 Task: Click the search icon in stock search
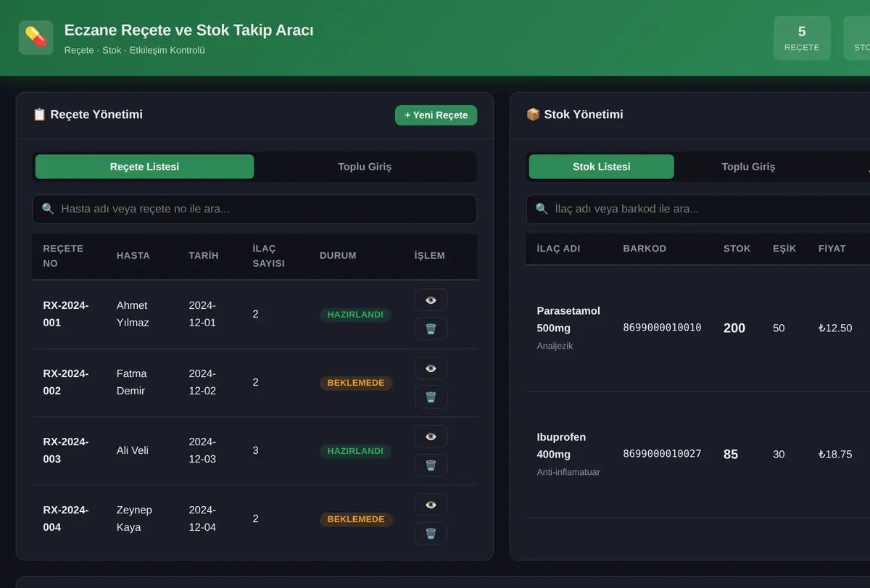[x=542, y=209]
